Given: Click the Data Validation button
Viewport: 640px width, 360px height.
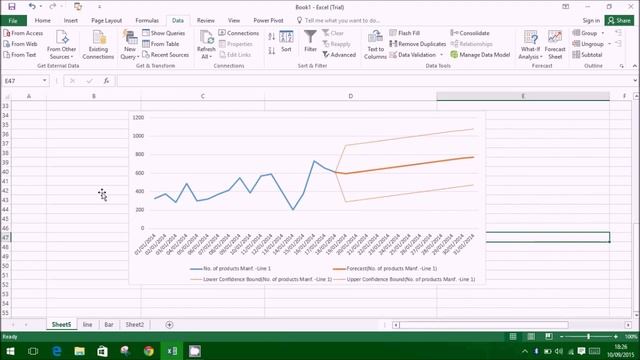Looking at the screenshot, I should (413, 54).
